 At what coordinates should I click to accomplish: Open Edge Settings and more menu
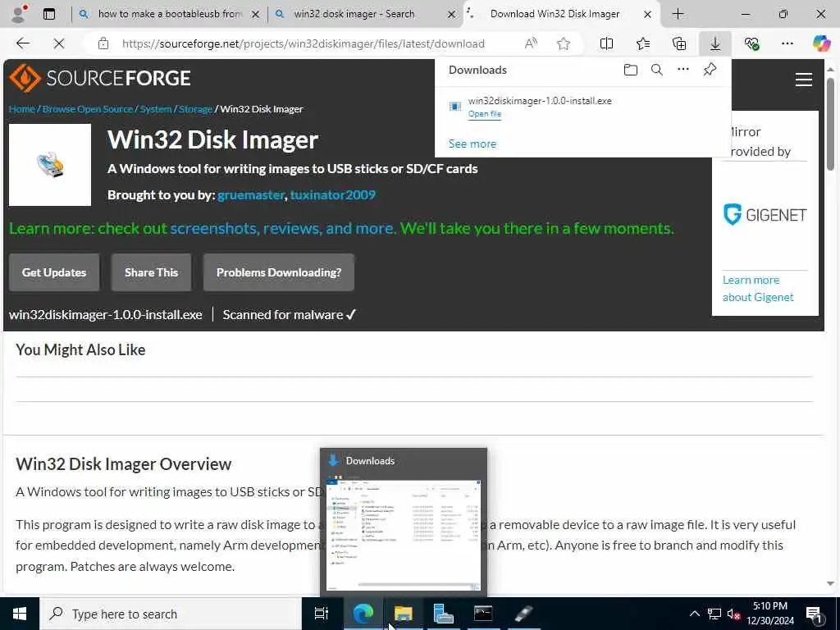(787, 43)
